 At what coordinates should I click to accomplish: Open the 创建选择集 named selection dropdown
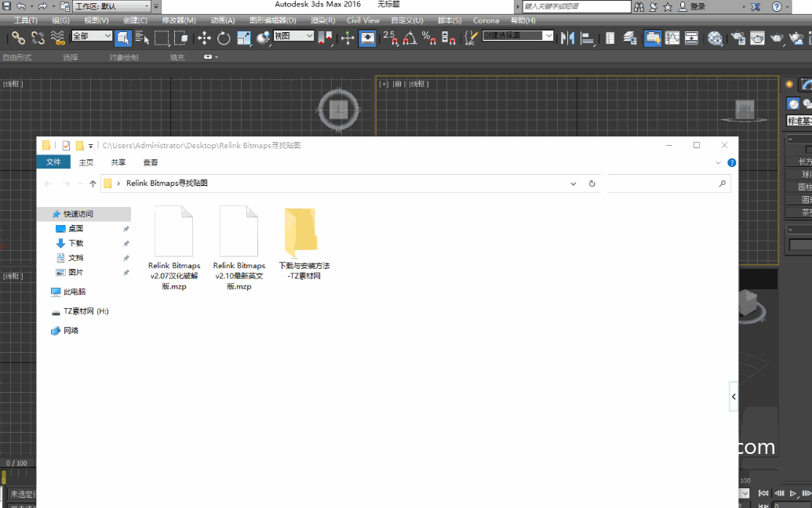[x=518, y=36]
